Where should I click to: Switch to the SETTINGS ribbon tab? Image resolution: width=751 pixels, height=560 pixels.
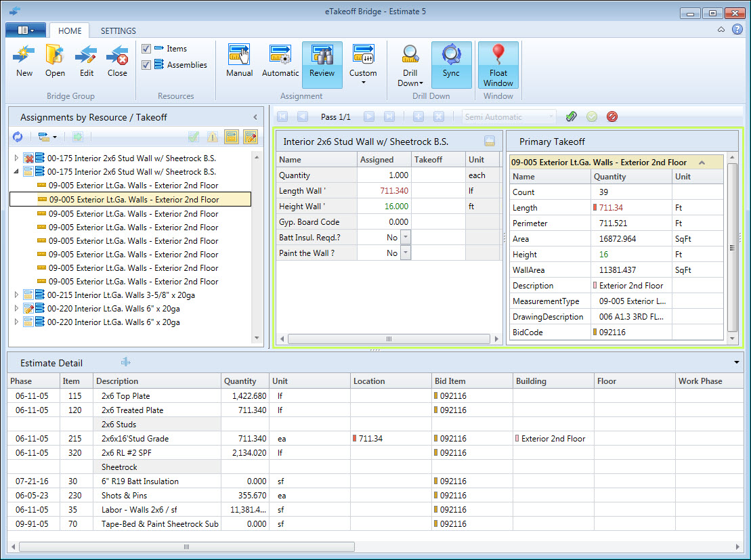point(118,30)
